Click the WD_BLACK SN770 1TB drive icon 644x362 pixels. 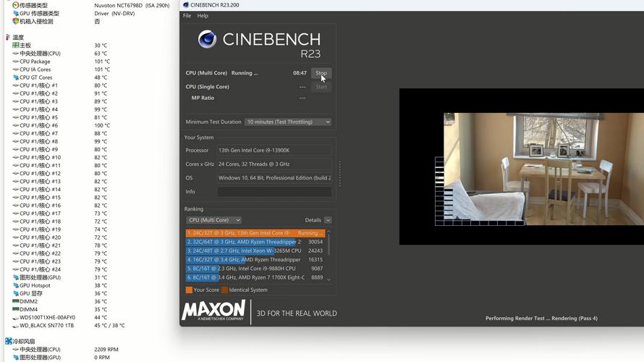pos(16,325)
